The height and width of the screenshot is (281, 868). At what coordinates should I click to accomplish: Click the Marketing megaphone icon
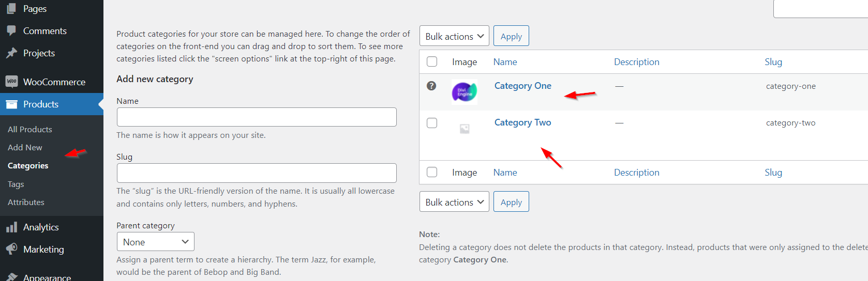coord(11,249)
